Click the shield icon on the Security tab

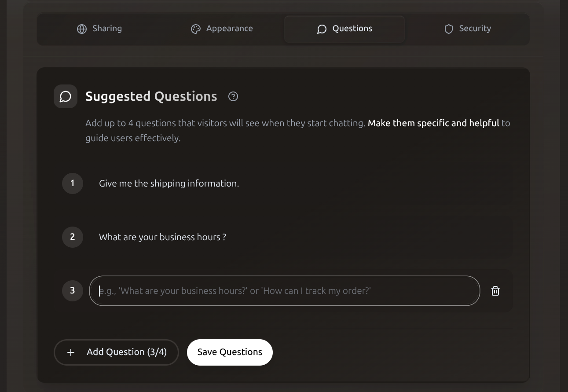click(448, 29)
